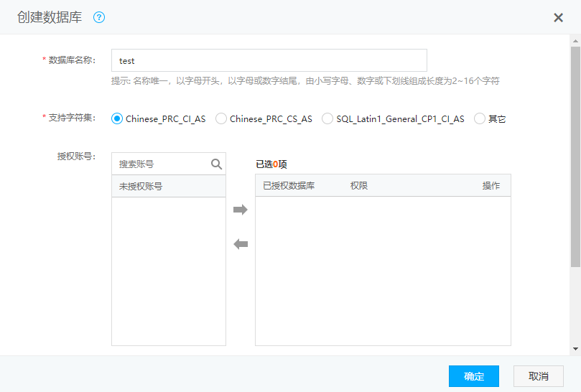The image size is (581, 392).
Task: Focus the 数据库名称 input field
Action: [x=269, y=60]
